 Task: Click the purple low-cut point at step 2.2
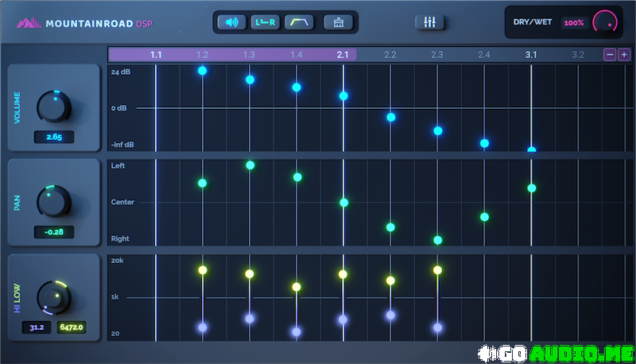click(390, 315)
